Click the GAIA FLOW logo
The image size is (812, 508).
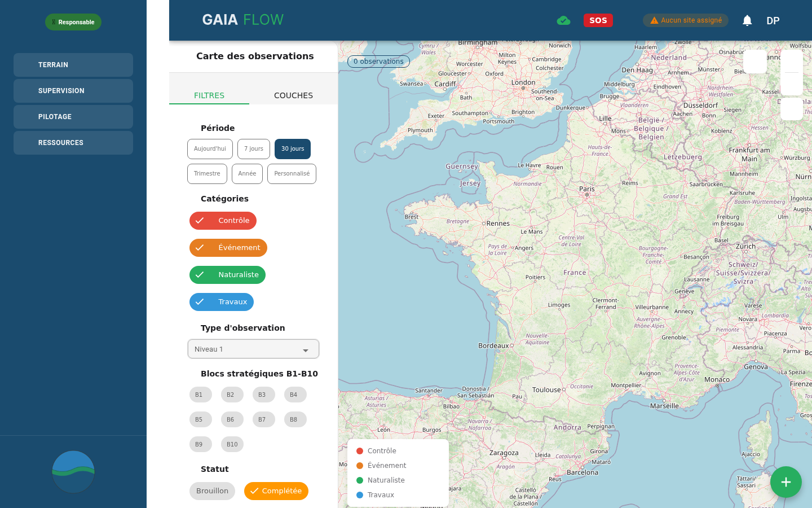tap(242, 19)
